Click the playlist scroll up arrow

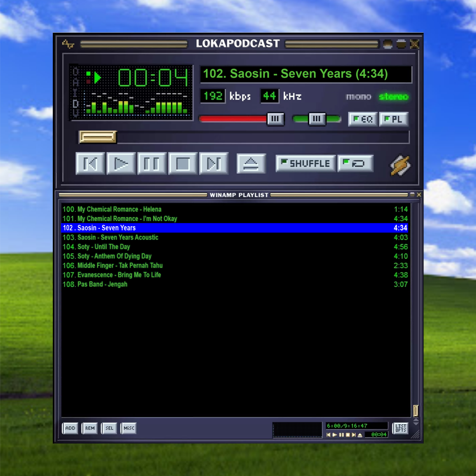pos(416,420)
